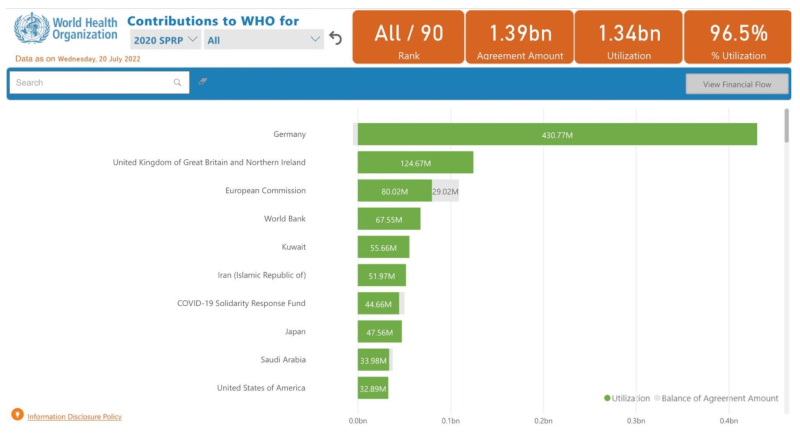Image resolution: width=800 pixels, height=439 pixels.
Task: Select United States of America 32.89M bar
Action: 373,388
